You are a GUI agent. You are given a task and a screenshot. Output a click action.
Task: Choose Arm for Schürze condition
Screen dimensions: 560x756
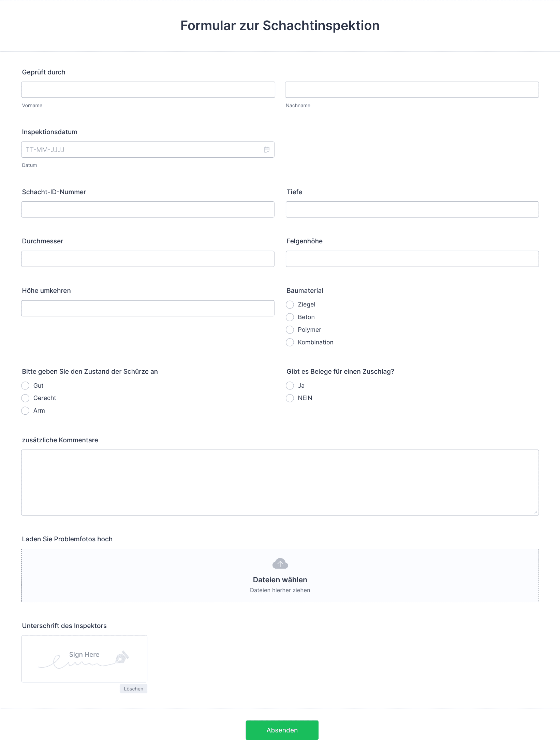pos(25,411)
